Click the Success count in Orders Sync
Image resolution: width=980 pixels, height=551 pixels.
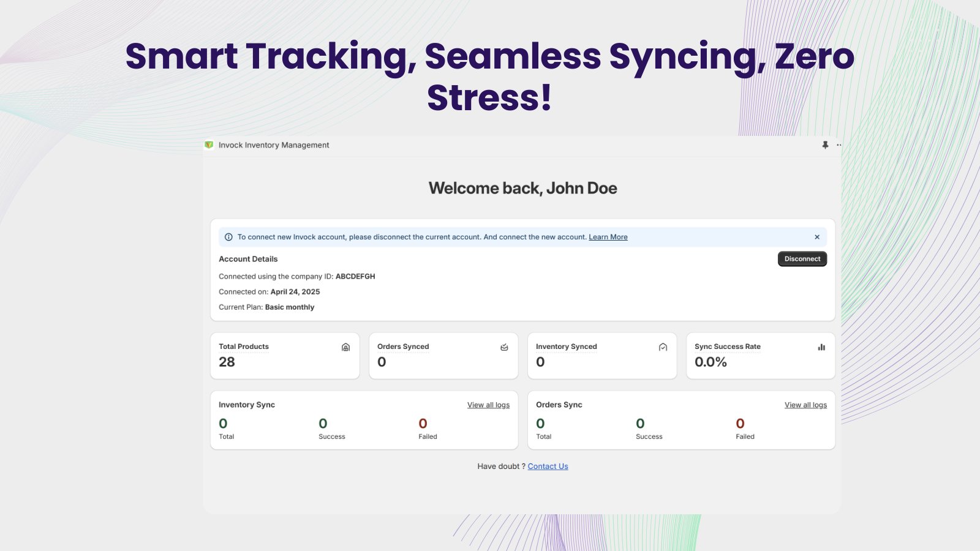click(640, 424)
